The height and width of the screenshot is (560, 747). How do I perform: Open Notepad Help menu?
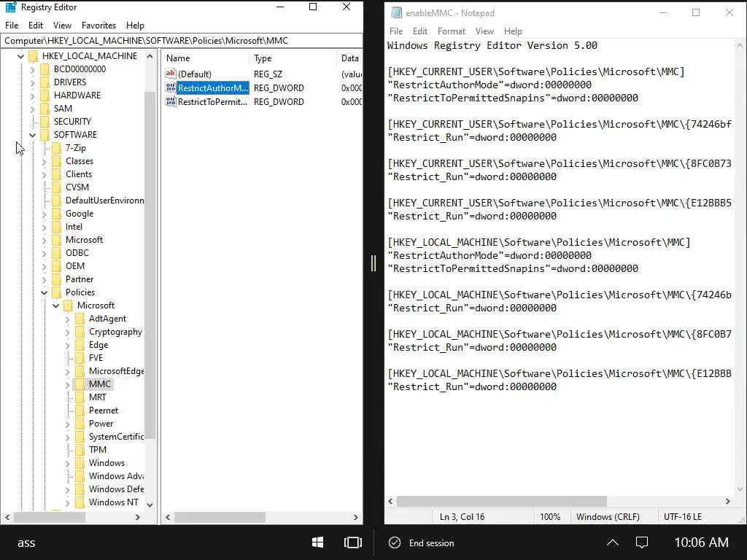[x=513, y=31]
